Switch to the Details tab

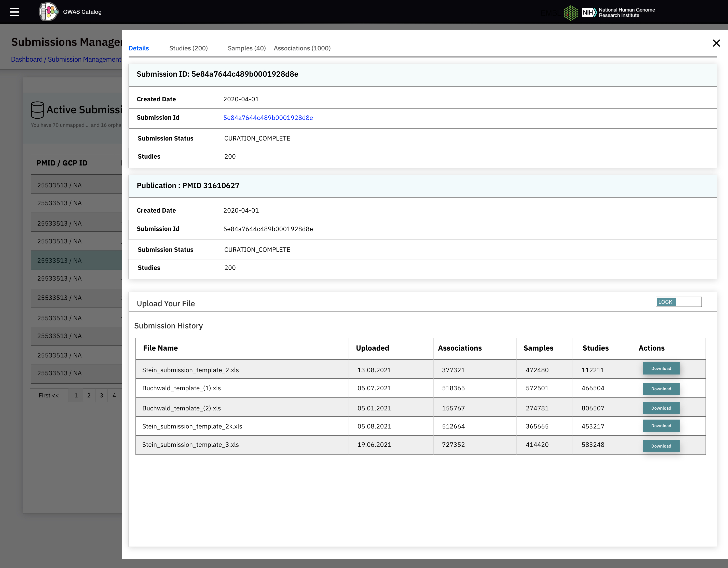pyautogui.click(x=139, y=48)
